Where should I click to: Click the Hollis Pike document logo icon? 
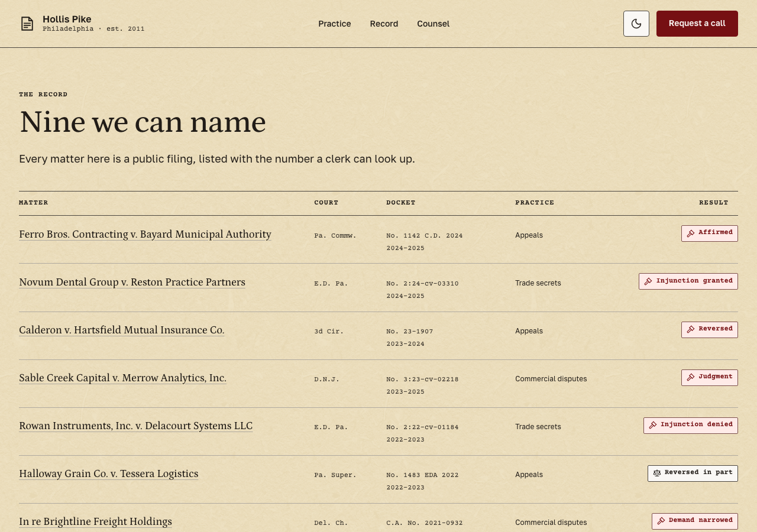(x=27, y=24)
